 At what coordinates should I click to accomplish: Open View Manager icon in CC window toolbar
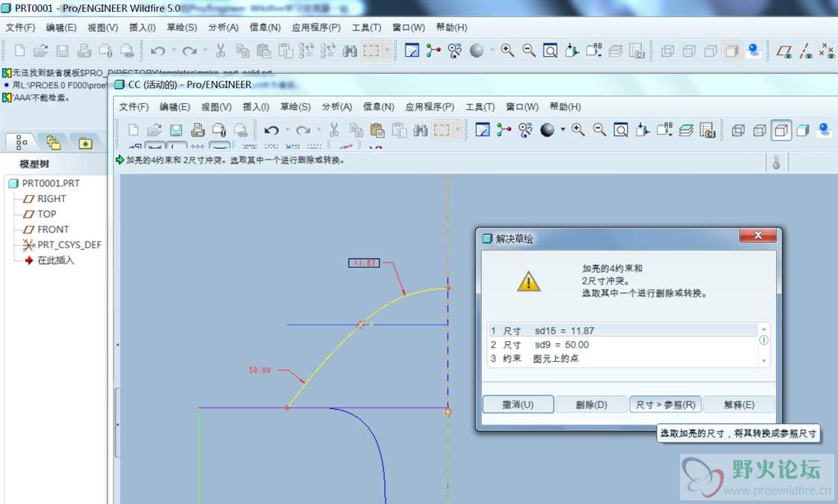[x=708, y=129]
